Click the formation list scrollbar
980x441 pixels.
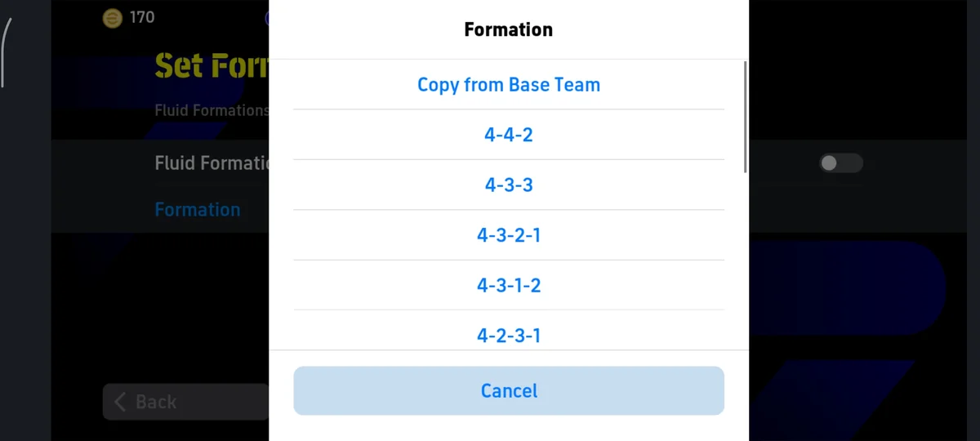(745, 116)
